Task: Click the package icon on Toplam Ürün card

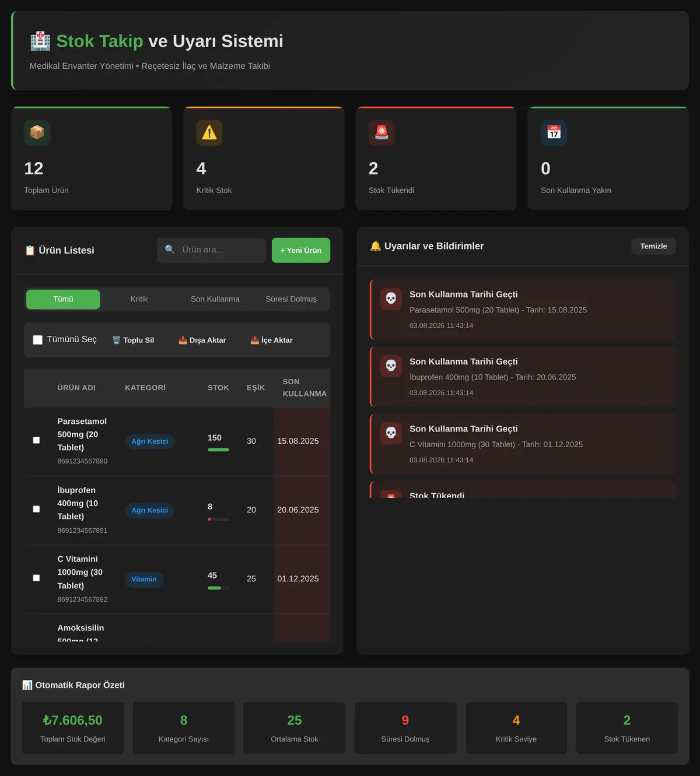Action: pos(37,132)
